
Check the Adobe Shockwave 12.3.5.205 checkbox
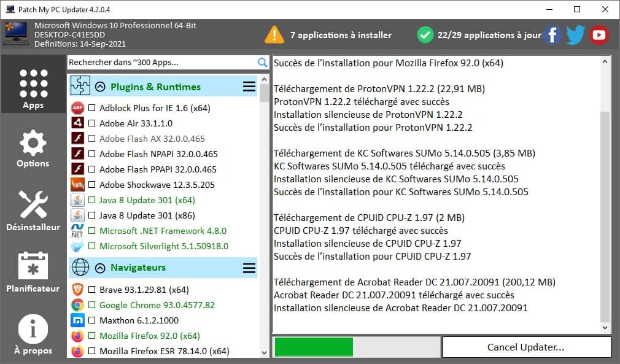click(x=91, y=185)
